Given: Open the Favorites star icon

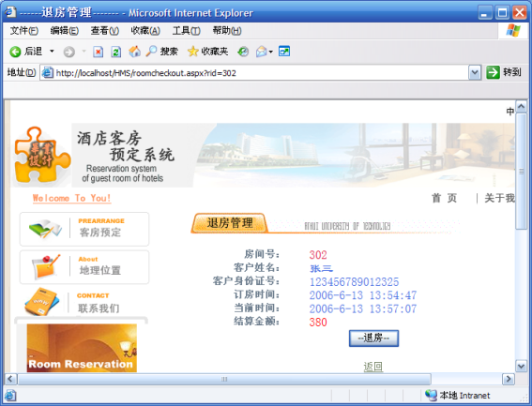Looking at the screenshot, I should [192, 52].
